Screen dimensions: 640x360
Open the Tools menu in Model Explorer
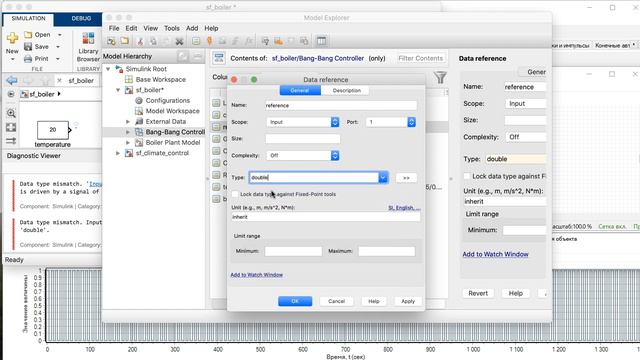pos(172,28)
